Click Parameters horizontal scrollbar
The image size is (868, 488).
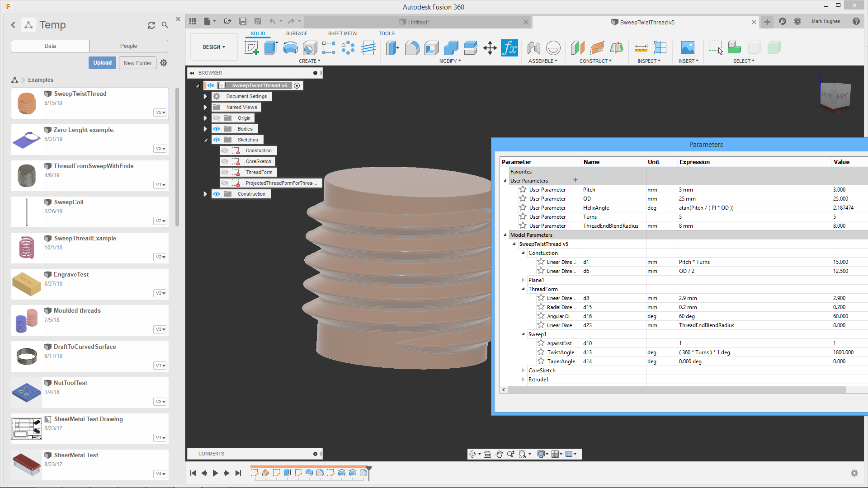click(677, 389)
